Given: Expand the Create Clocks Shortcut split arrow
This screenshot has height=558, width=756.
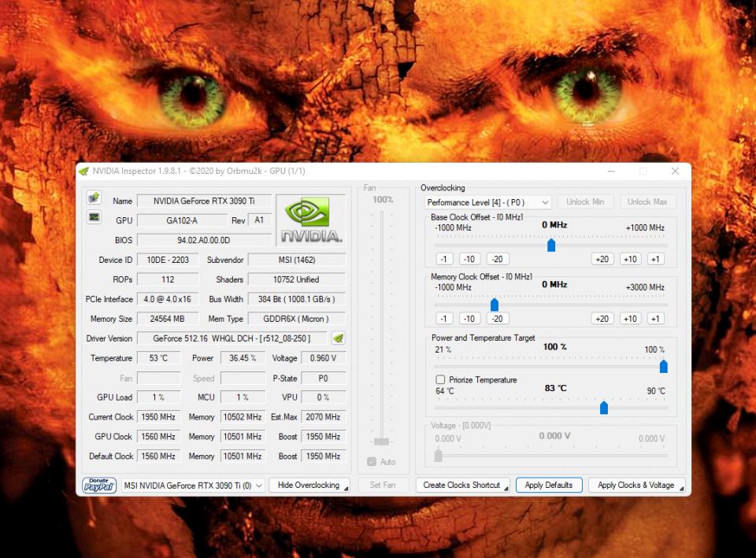Looking at the screenshot, I should coord(506,489).
